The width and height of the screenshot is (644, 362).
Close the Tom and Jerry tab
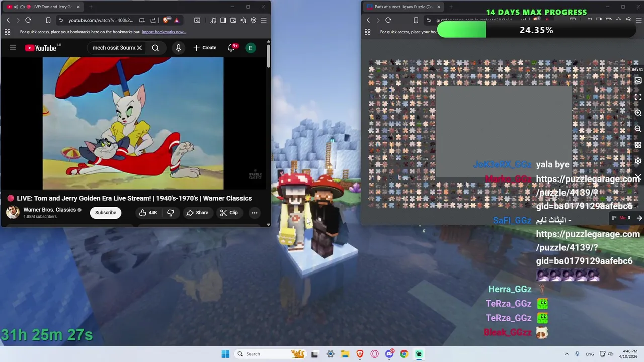[78, 7]
